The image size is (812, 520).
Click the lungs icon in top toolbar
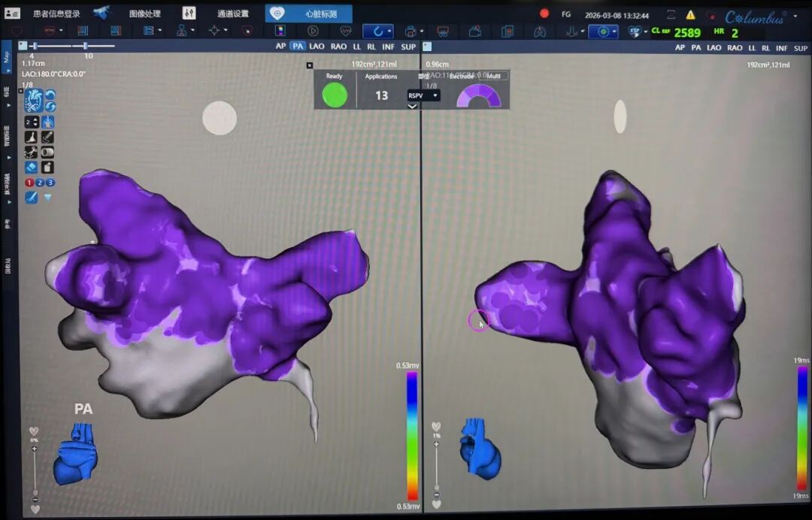(540, 32)
